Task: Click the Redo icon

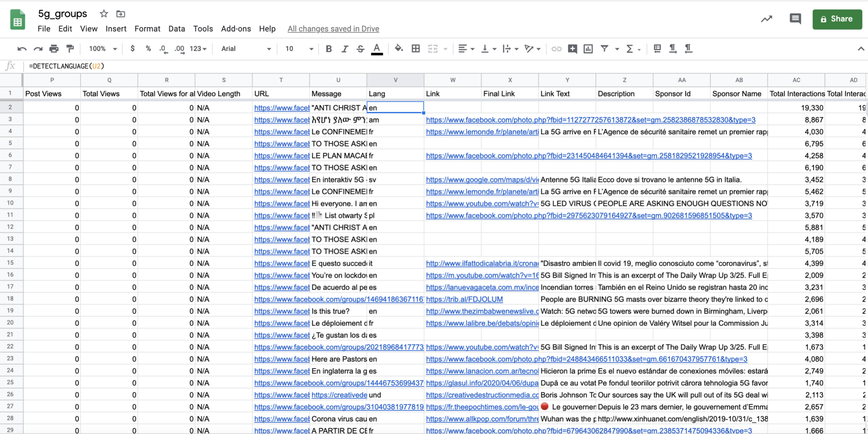Action: (38, 49)
